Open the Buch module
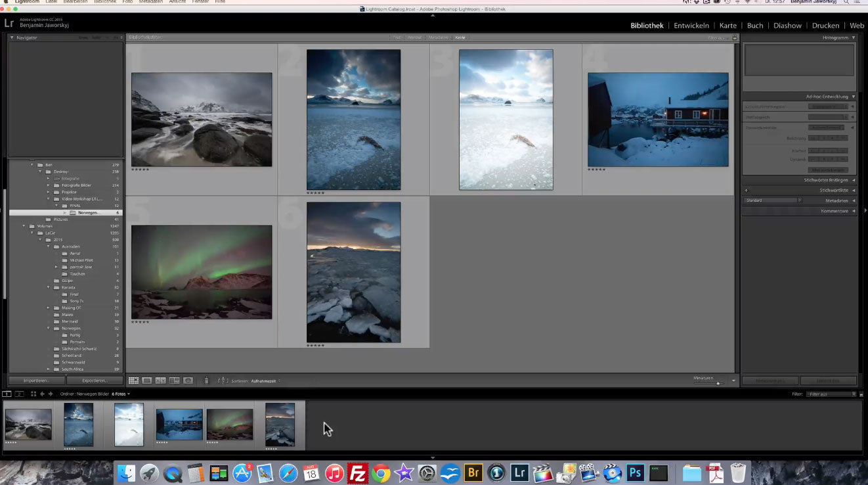Image resolution: width=868 pixels, height=485 pixels. 755,26
